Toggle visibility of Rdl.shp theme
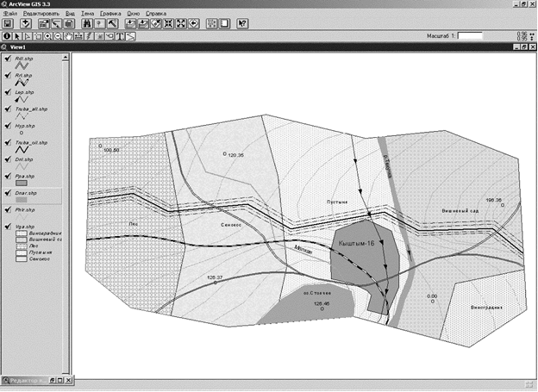This screenshot has height=392, width=538. pos(7,59)
